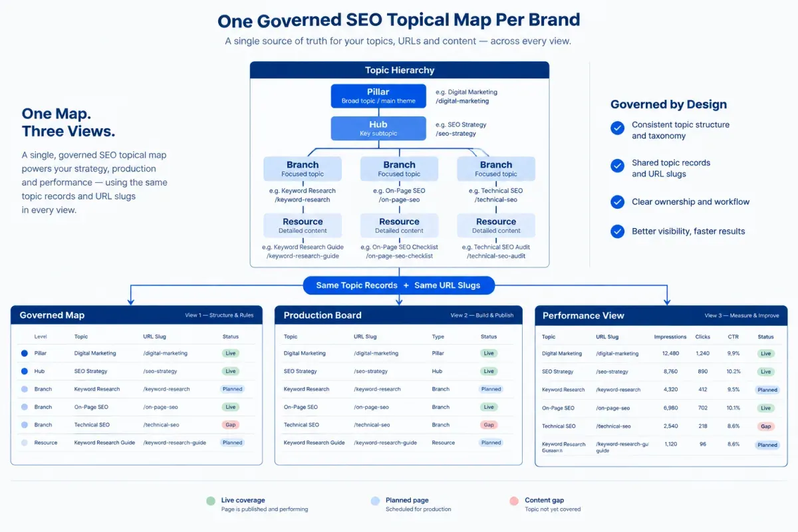Click the level dot on the Technical SEO branch row
The image size is (798, 532).
point(25,425)
